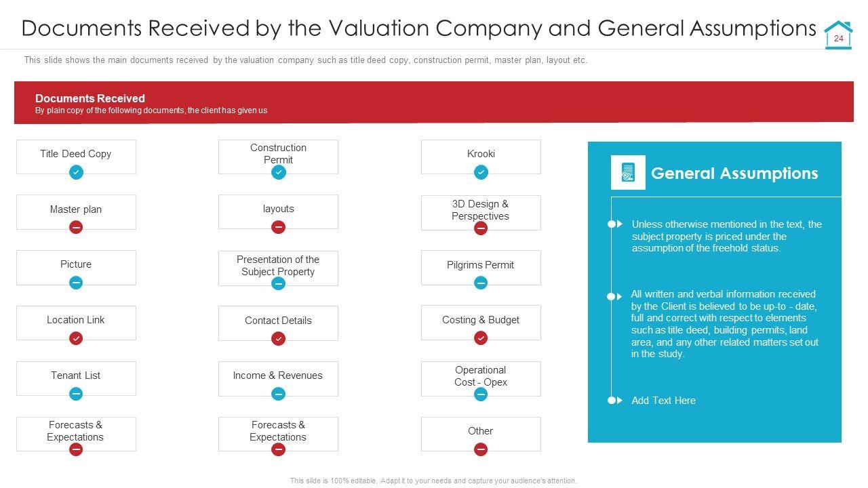The image size is (868, 488).
Task: Click the bullet arrow beside the freehold status text
Action: [x=615, y=224]
